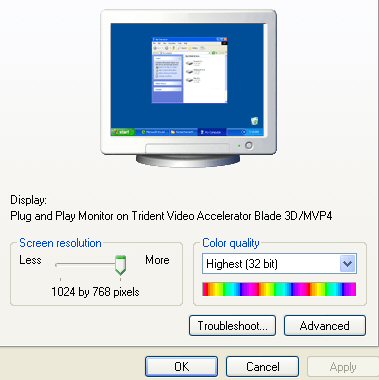
Task: Click the monitor's round power button graphic
Action: (249, 145)
